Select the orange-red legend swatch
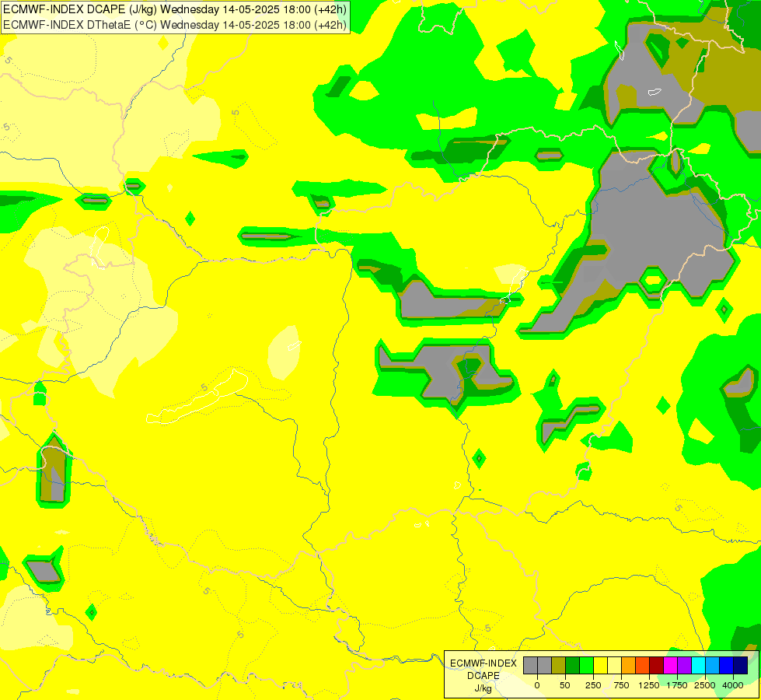 643,666
